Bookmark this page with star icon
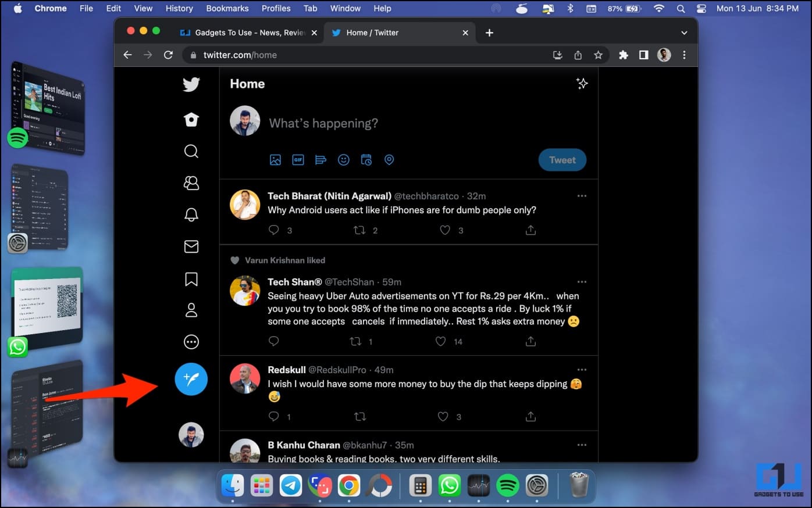812x508 pixels. (x=598, y=55)
